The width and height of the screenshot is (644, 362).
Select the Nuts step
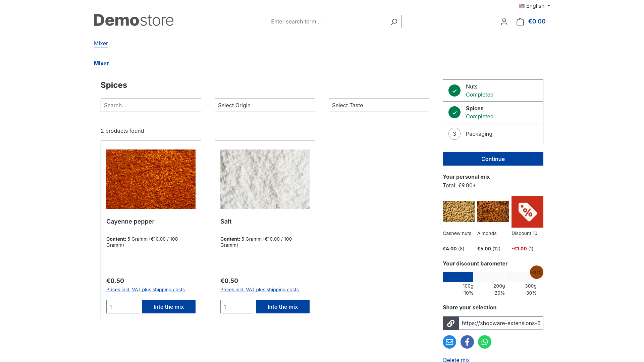coord(493,90)
